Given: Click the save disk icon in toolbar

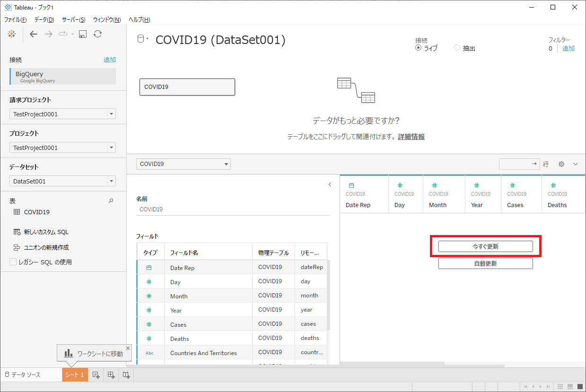Looking at the screenshot, I should pos(82,34).
